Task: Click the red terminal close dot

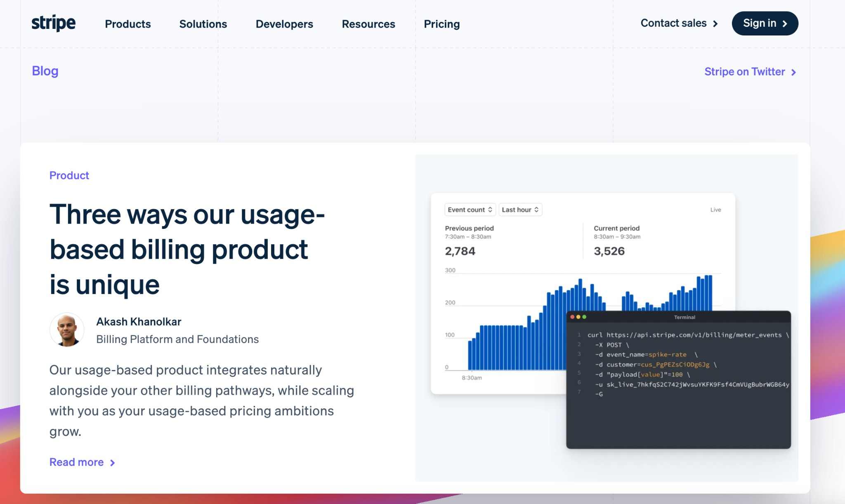Action: pos(572,317)
